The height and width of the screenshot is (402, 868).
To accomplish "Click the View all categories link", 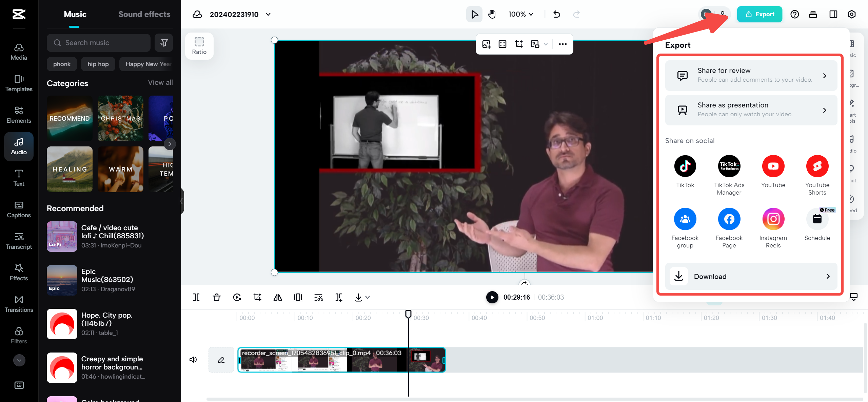I will coord(160,82).
